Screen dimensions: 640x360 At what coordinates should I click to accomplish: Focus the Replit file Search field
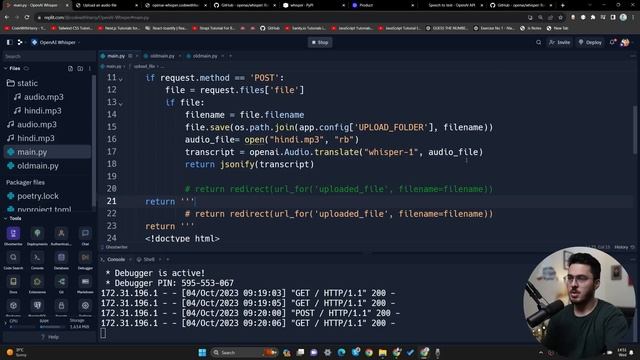coord(49,56)
